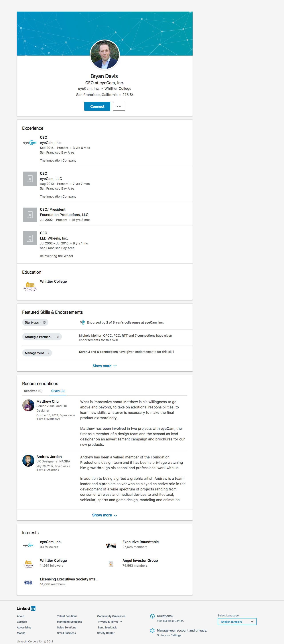Click the LED Wheels company placeholder icon

tap(30, 238)
